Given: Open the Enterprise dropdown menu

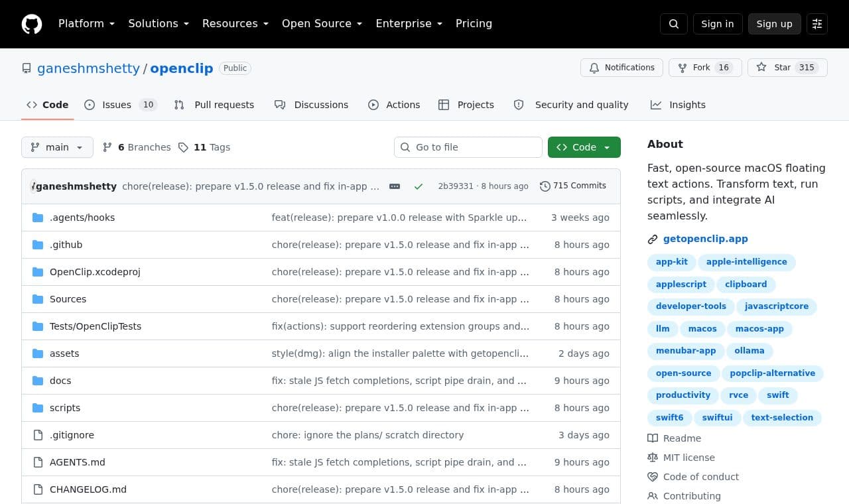Looking at the screenshot, I should point(409,24).
